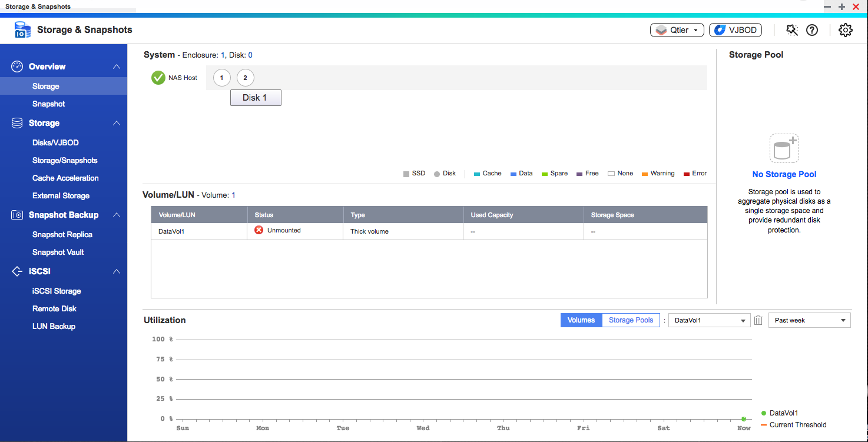Select disk 1 circle in NAS Host
The image size is (868, 442).
[x=221, y=78]
